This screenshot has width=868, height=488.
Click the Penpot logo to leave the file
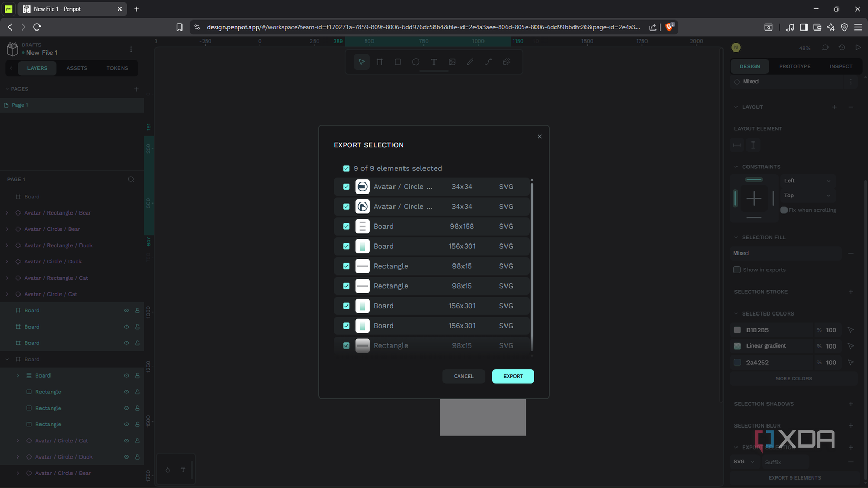(12, 49)
